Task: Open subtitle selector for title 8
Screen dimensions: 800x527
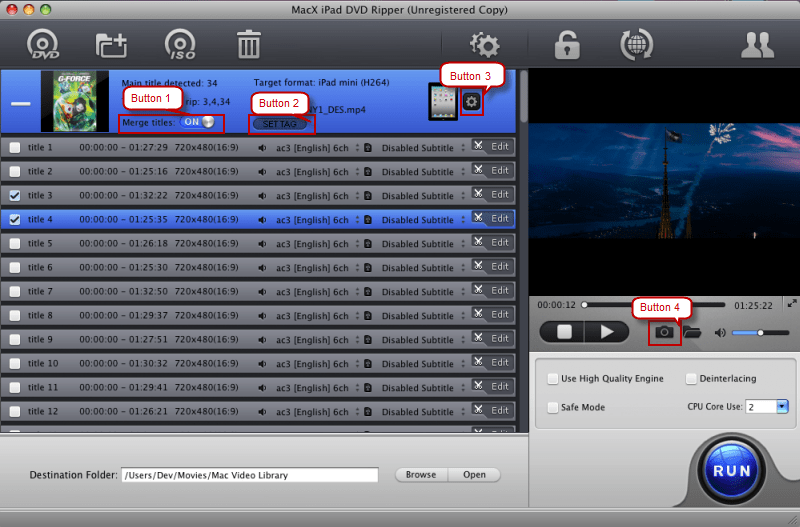Action: click(x=423, y=316)
